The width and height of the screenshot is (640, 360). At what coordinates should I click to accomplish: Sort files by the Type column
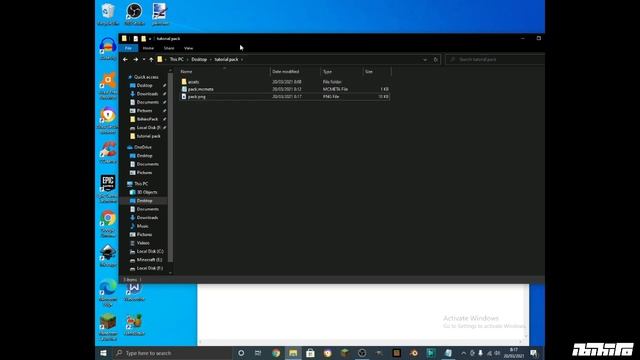[x=342, y=72]
